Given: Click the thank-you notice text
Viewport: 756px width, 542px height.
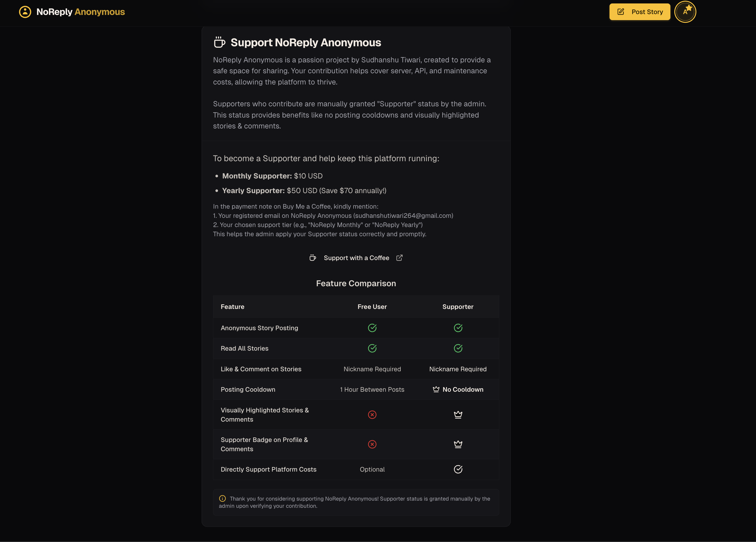Looking at the screenshot, I should click(x=354, y=502).
